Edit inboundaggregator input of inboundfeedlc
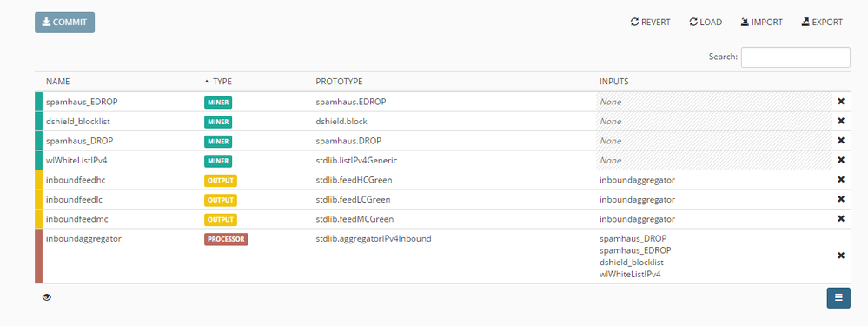Image resolution: width=868 pixels, height=326 pixels. coord(637,199)
